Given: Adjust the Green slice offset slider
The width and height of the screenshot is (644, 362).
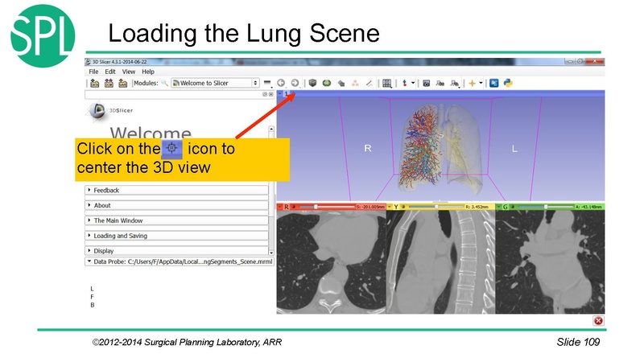Looking at the screenshot, I should [546, 207].
